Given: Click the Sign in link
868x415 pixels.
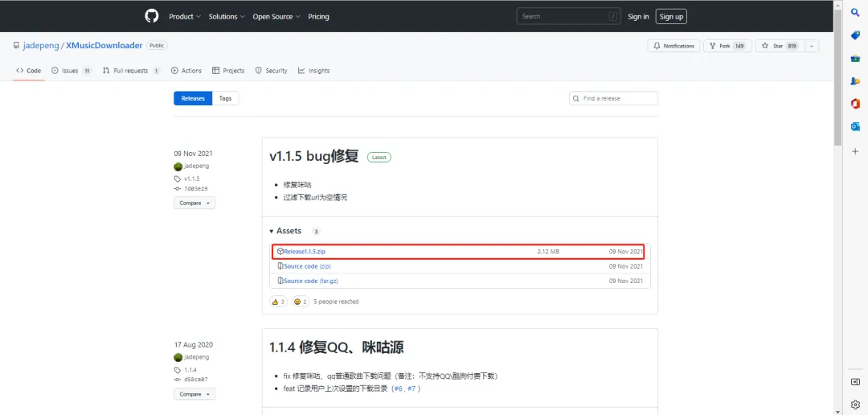Looking at the screenshot, I should [638, 17].
